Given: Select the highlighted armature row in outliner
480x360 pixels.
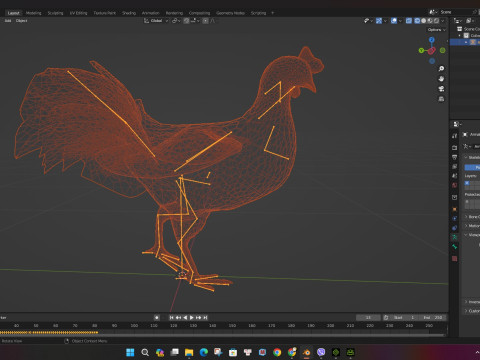Looking at the screenshot, I should tap(465, 42).
